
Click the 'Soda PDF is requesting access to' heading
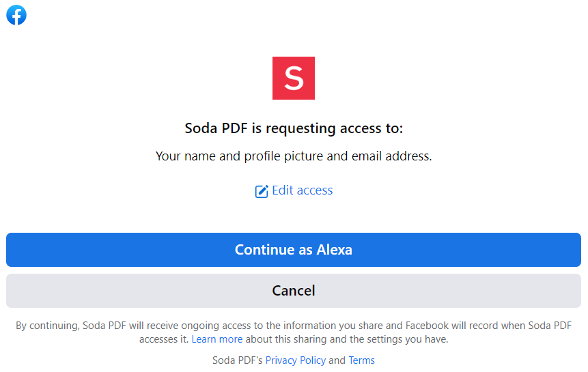(294, 128)
